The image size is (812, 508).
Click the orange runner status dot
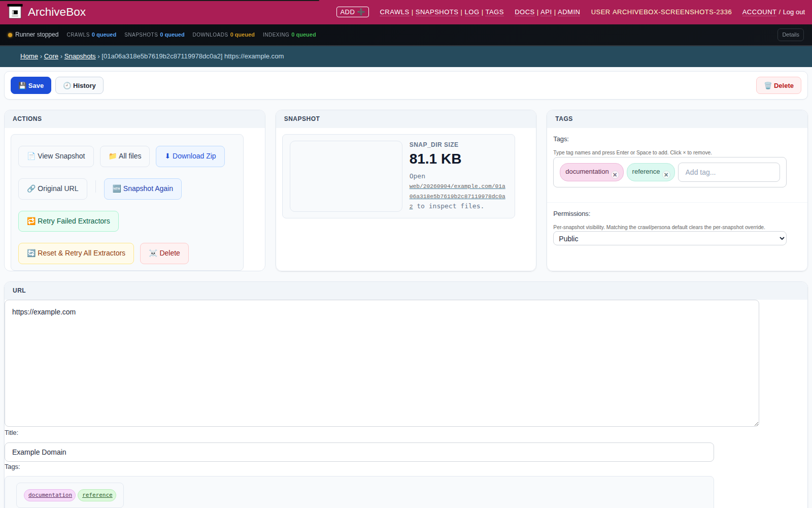10,35
